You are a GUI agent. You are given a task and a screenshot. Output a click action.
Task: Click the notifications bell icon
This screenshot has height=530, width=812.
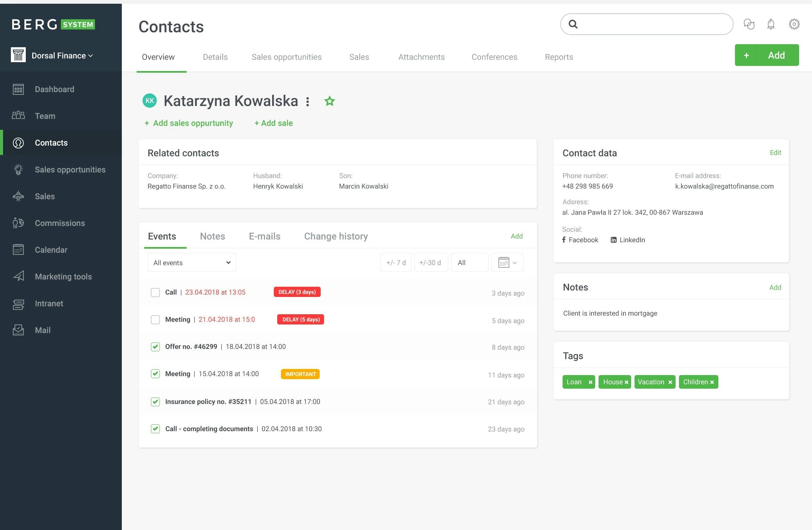click(771, 24)
